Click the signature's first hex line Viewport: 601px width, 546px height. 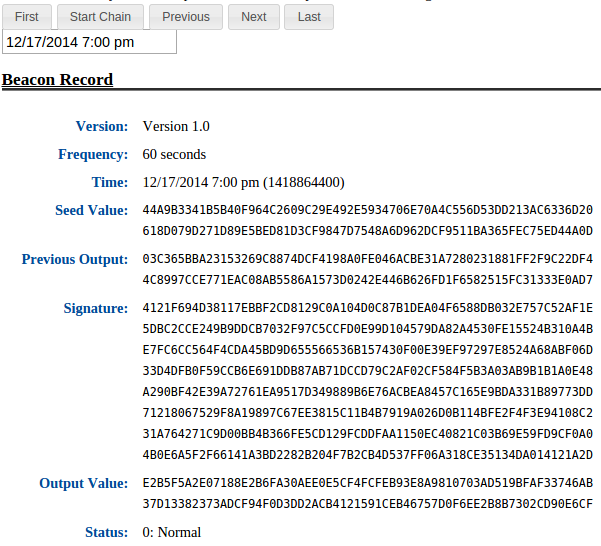(367, 308)
